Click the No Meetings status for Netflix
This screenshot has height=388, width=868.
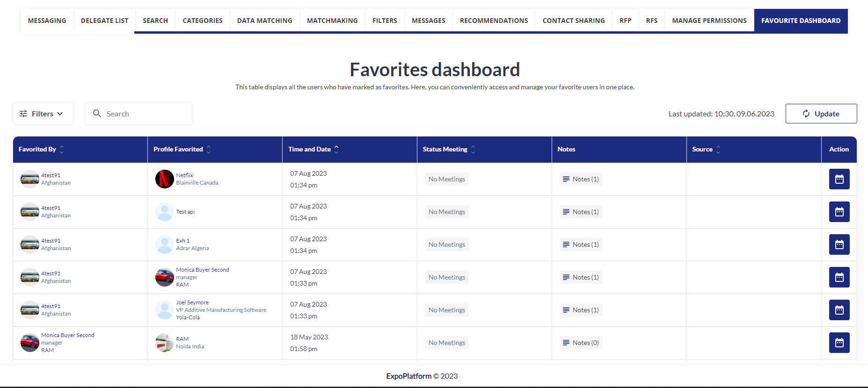coord(446,179)
